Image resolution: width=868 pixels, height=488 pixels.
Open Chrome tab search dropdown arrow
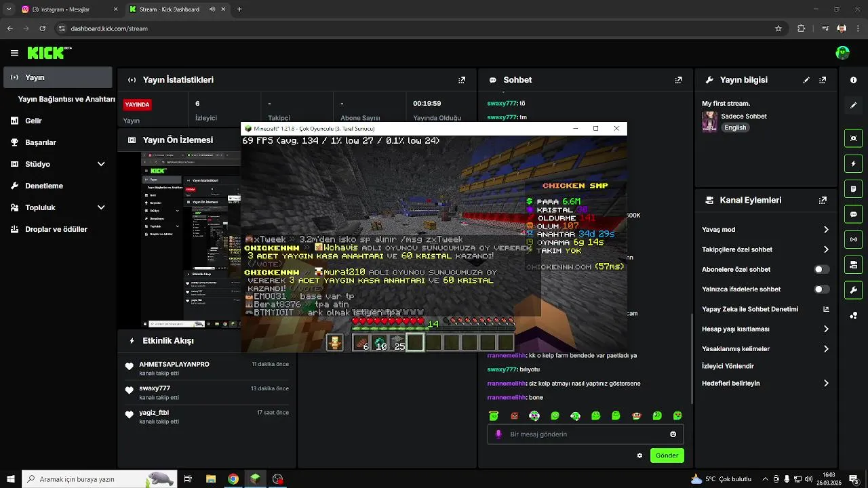pos(9,9)
